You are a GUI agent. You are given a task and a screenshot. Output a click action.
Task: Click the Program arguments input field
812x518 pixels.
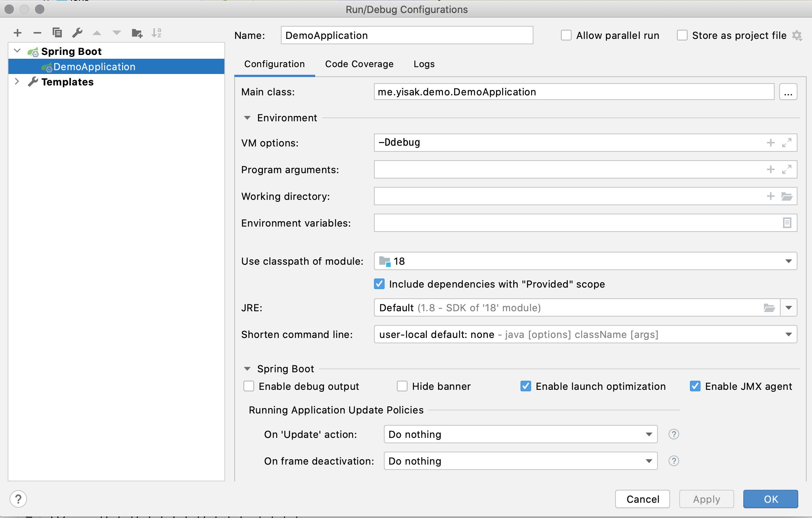pos(569,169)
